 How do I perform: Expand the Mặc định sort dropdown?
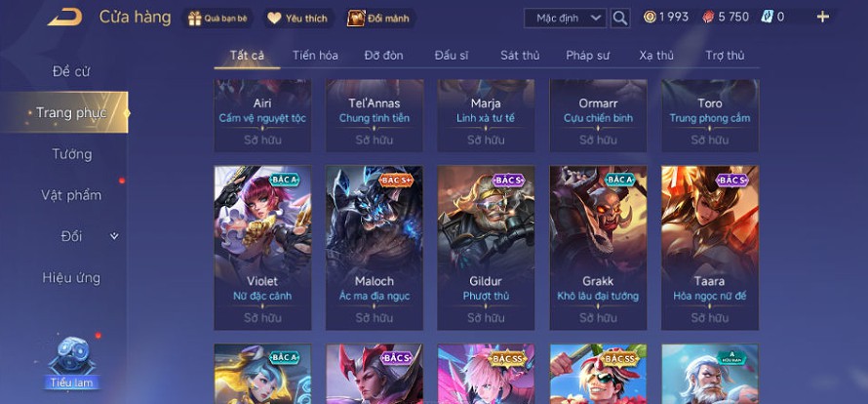point(566,18)
